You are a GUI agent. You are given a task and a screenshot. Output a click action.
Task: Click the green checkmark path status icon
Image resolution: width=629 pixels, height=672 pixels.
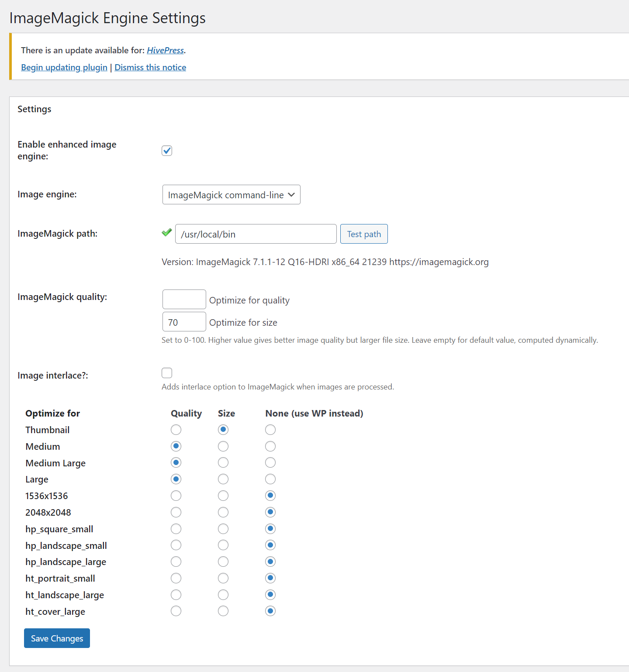pyautogui.click(x=166, y=232)
